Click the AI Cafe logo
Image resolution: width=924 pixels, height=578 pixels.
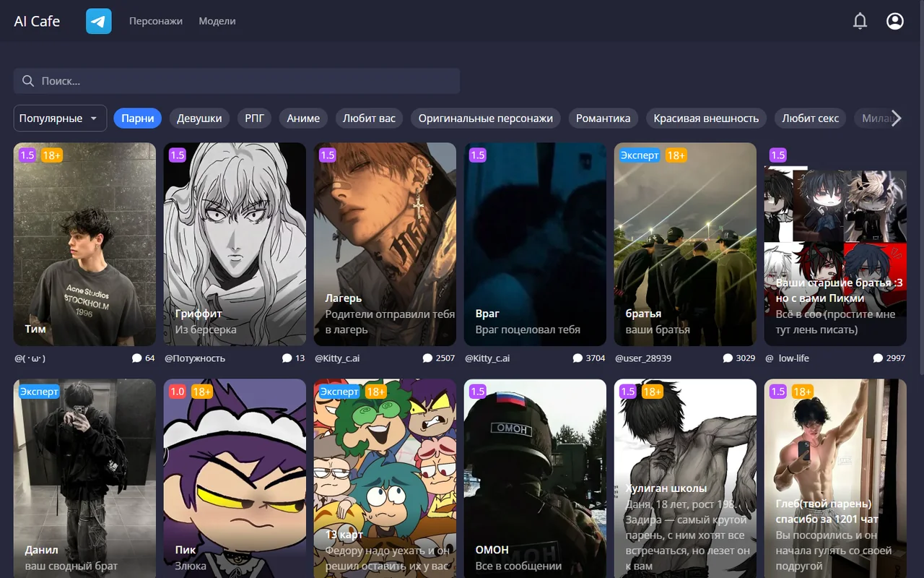pyautogui.click(x=37, y=21)
